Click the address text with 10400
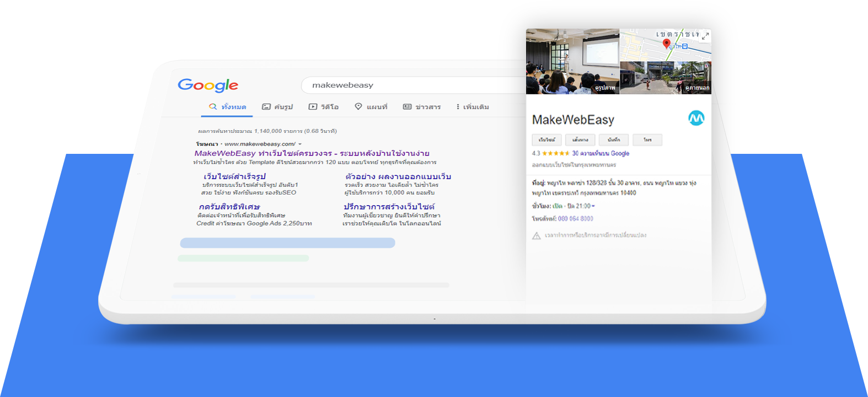868x397 pixels. 614,188
